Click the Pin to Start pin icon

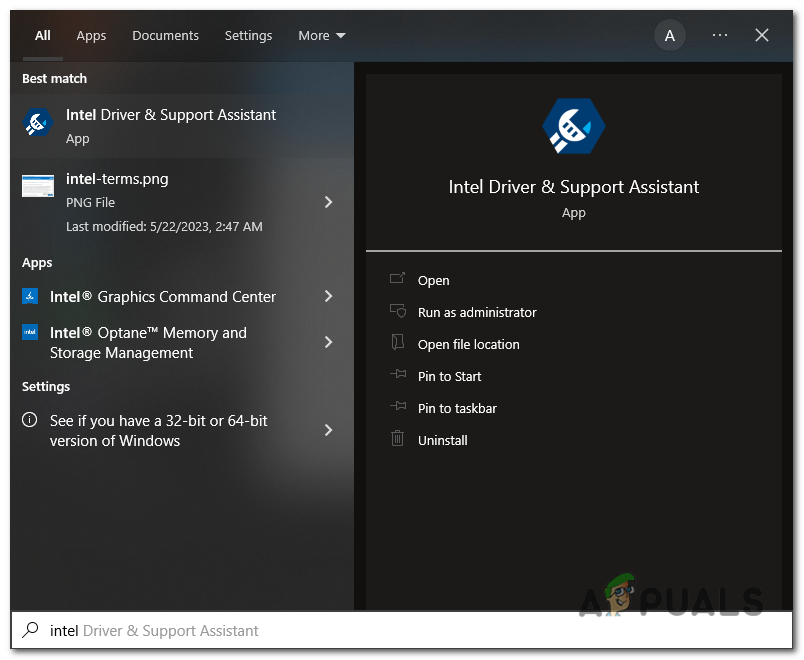click(399, 376)
